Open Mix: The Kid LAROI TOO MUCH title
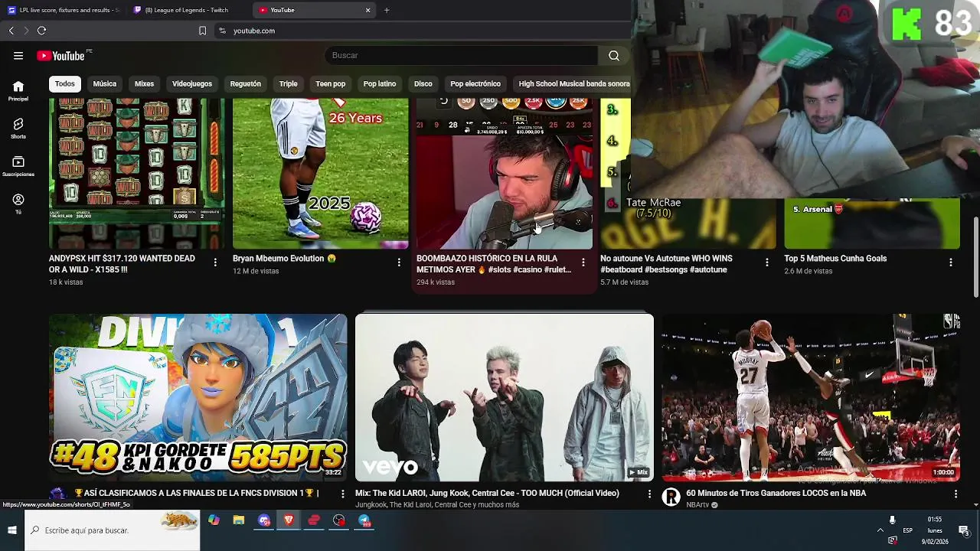 click(487, 493)
